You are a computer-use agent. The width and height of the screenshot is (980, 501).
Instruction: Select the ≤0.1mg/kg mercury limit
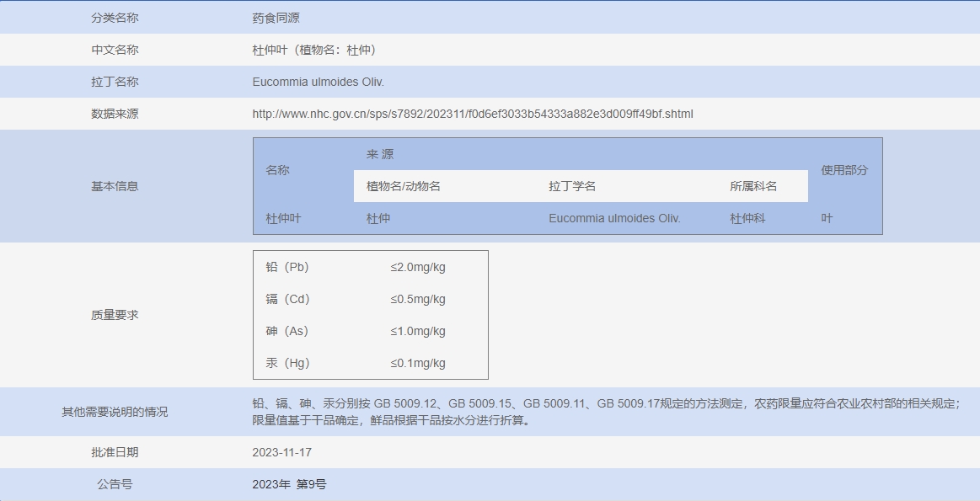(x=418, y=363)
